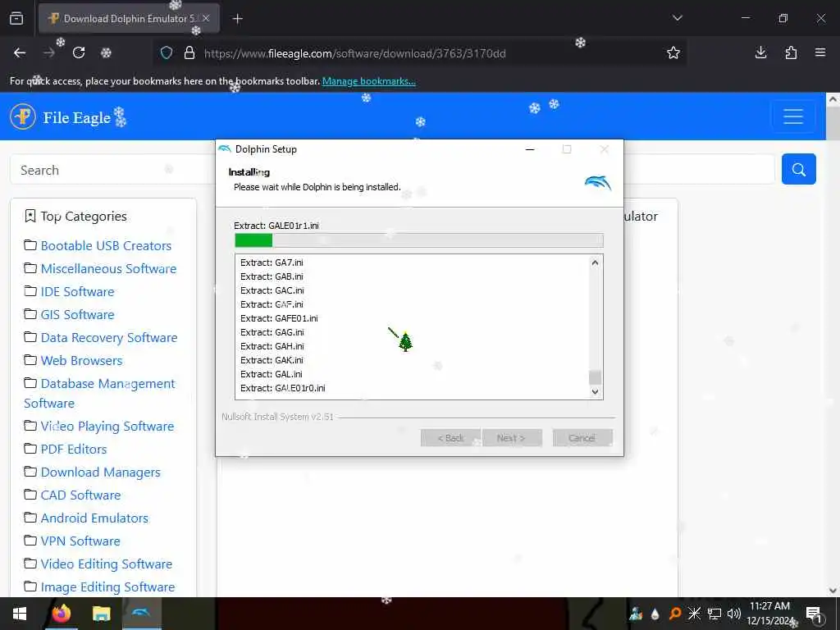Click the Firefox taskbar icon
This screenshot has height=630, width=840.
tap(61, 614)
